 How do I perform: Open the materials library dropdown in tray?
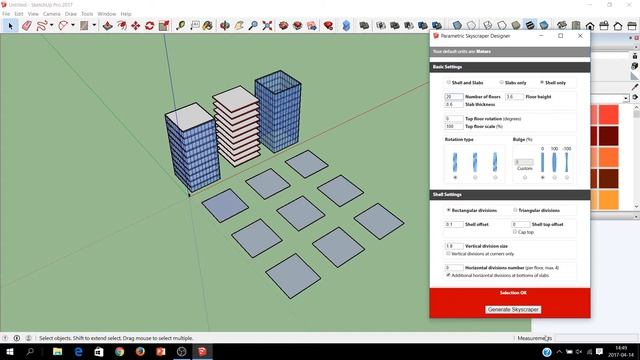point(626,98)
